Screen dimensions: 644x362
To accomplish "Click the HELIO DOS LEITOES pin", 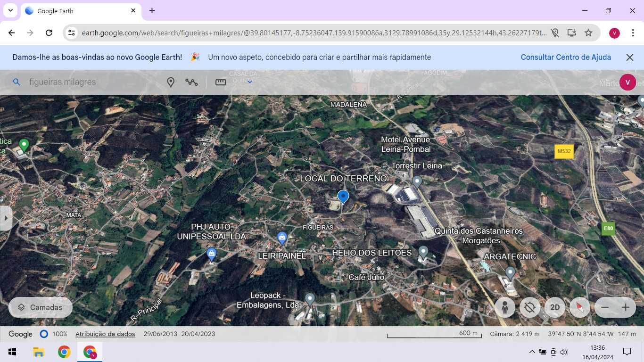I will pyautogui.click(x=423, y=252).
